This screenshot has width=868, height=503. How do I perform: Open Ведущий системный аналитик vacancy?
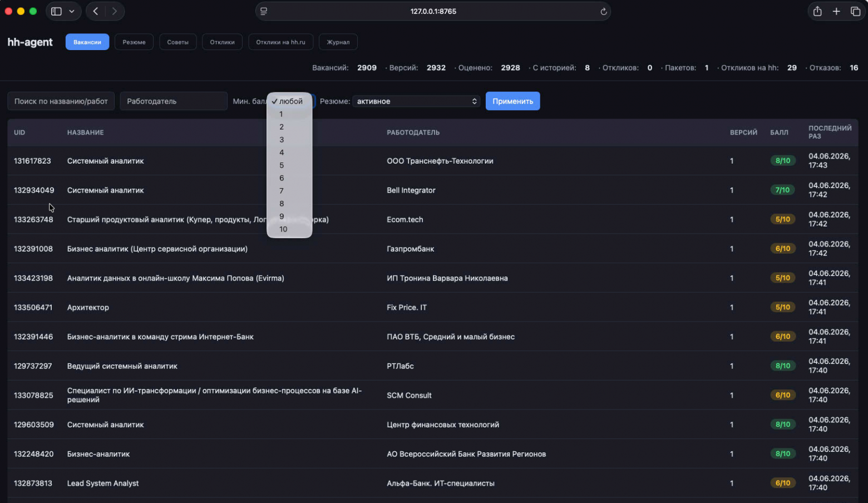pos(122,366)
